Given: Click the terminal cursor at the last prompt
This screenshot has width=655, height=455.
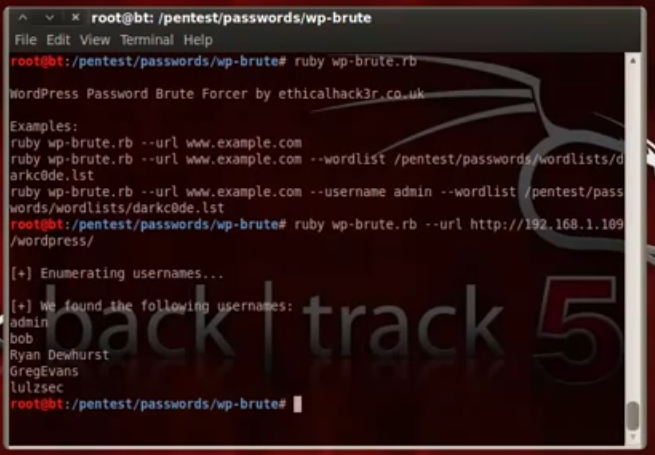Looking at the screenshot, I should [x=297, y=404].
